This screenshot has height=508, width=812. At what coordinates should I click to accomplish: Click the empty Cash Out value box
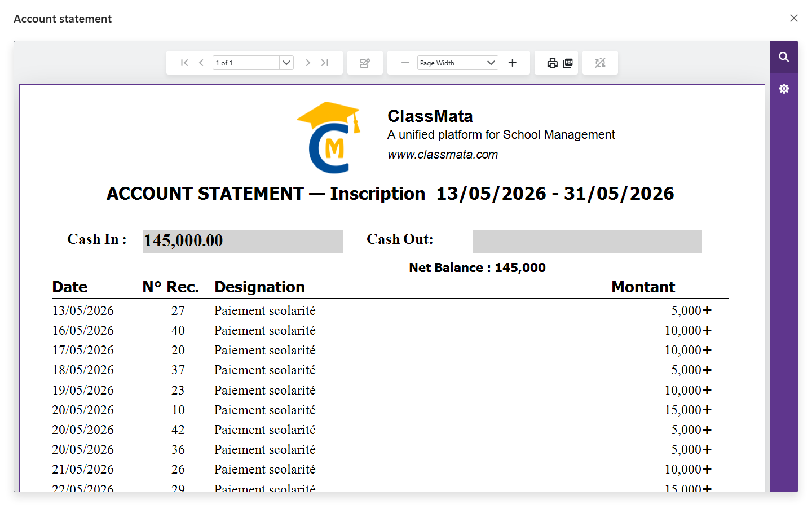[x=587, y=242]
